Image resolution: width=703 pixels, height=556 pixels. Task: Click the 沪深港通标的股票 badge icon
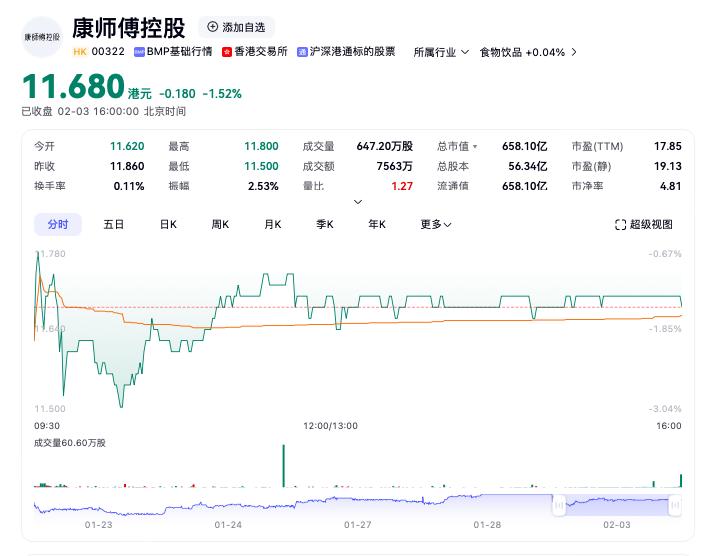tap(302, 52)
